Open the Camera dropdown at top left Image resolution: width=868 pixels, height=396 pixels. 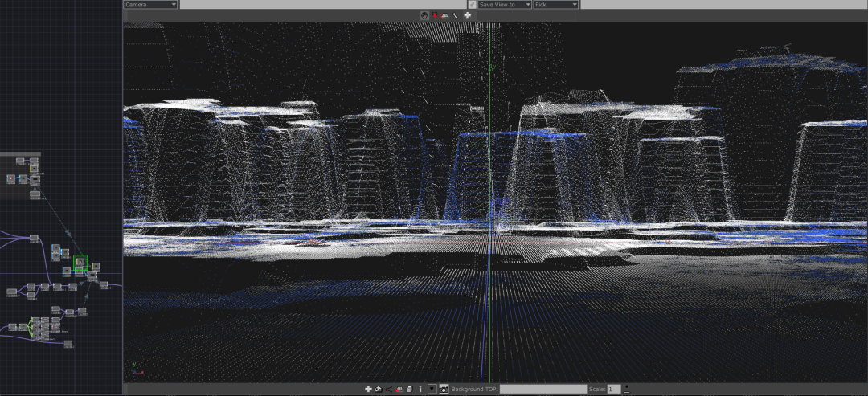coord(150,5)
